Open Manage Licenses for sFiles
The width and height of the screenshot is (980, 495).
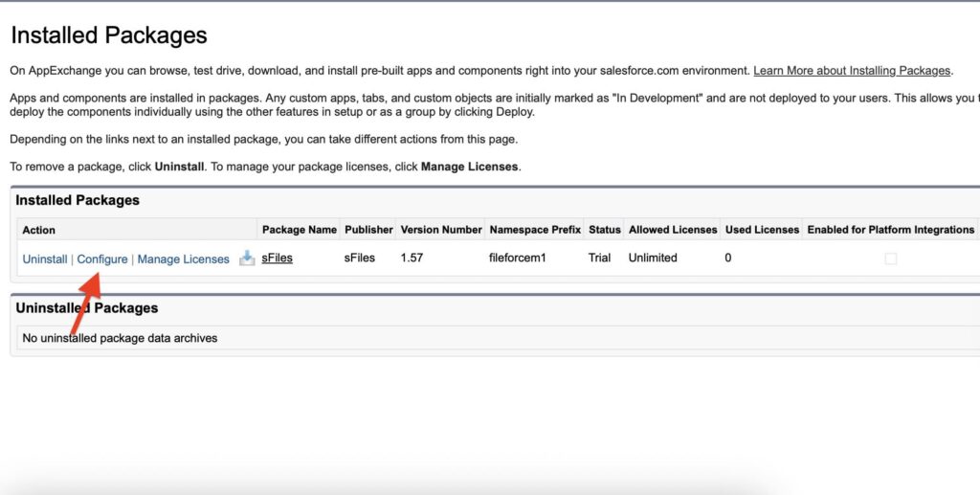coord(183,259)
